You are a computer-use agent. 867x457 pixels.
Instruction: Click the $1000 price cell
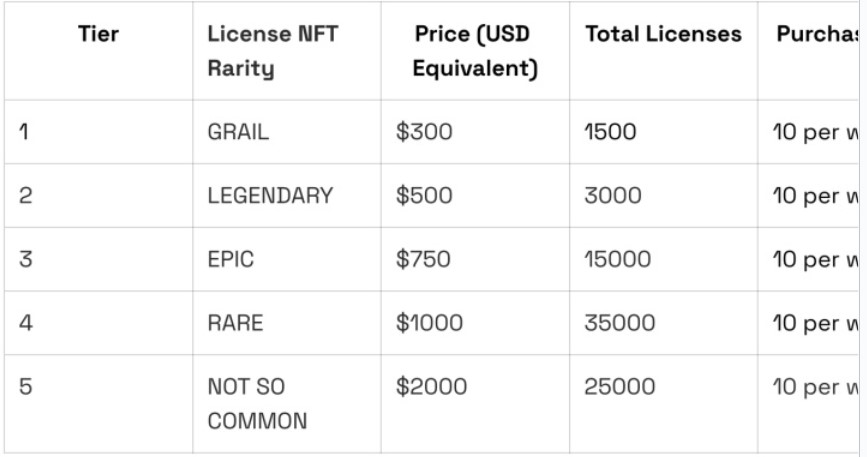pyautogui.click(x=429, y=323)
